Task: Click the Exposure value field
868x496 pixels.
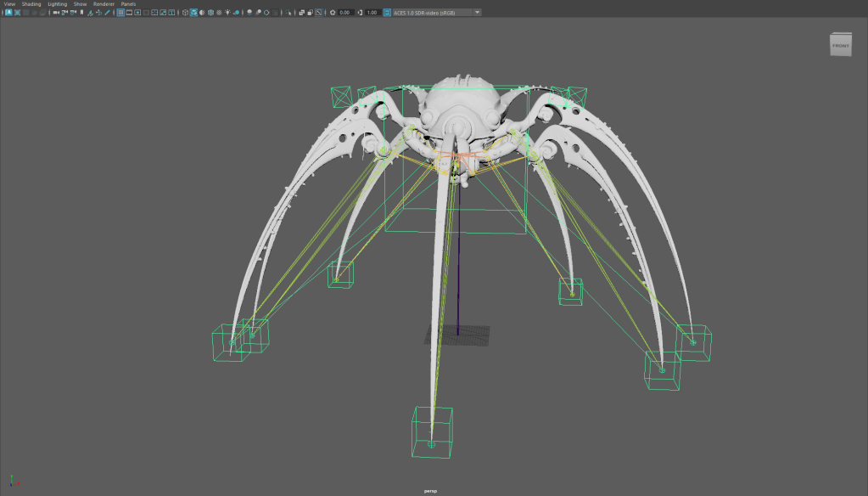Action: 345,13
